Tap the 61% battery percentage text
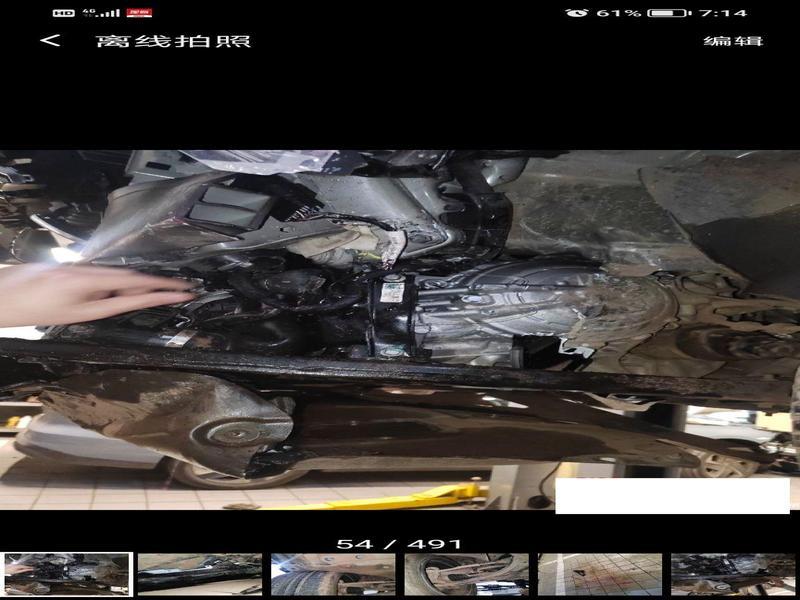This screenshot has width=800, height=600. [618, 13]
